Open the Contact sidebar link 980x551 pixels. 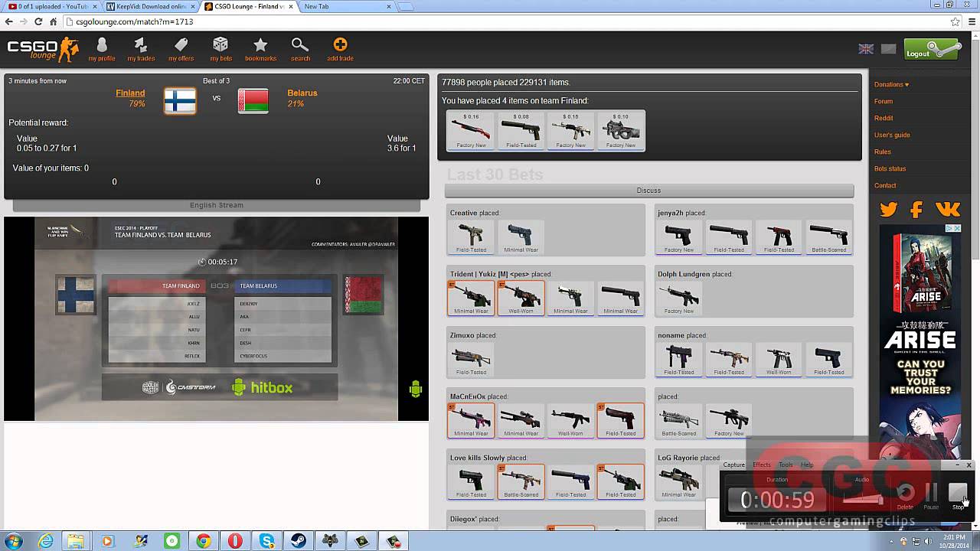pyautogui.click(x=885, y=185)
